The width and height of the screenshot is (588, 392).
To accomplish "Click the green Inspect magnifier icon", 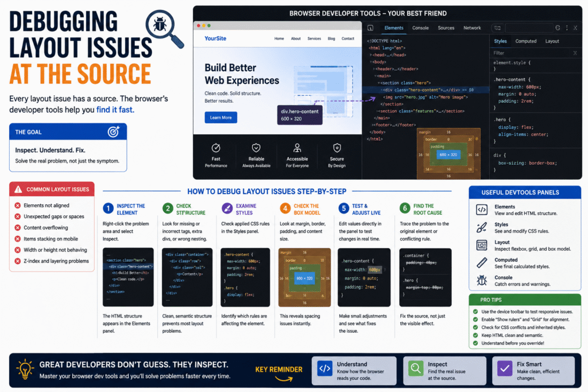I will [x=416, y=368].
